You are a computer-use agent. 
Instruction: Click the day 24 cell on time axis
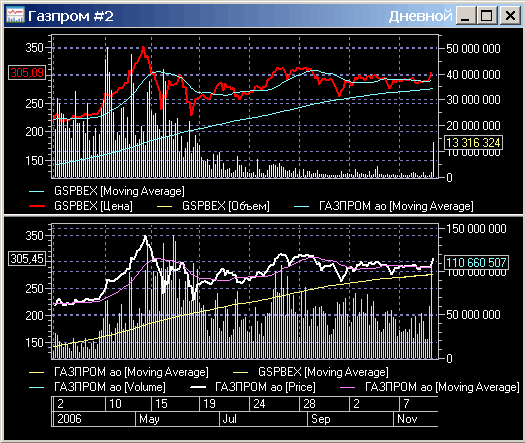[275, 404]
